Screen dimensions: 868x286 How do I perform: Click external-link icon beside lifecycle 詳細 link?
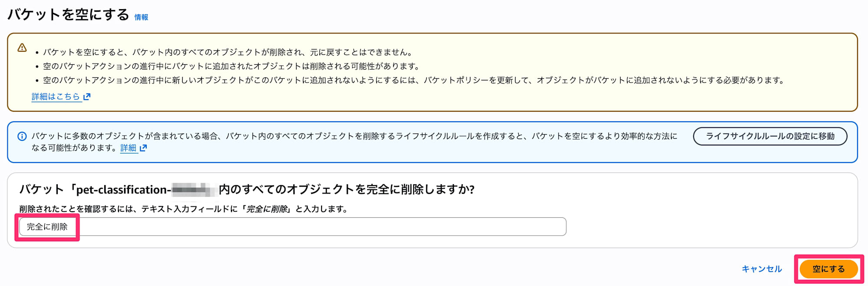143,148
